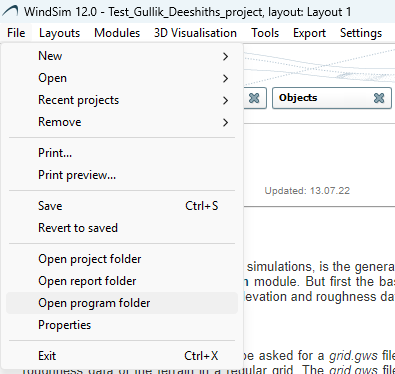Expand the Recent projects submenu

pos(122,100)
